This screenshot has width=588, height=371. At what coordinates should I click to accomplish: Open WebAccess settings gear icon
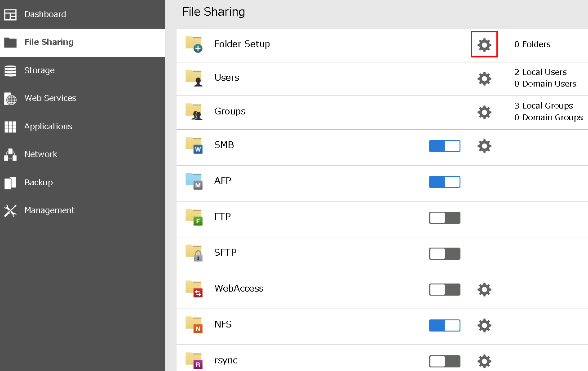point(484,289)
